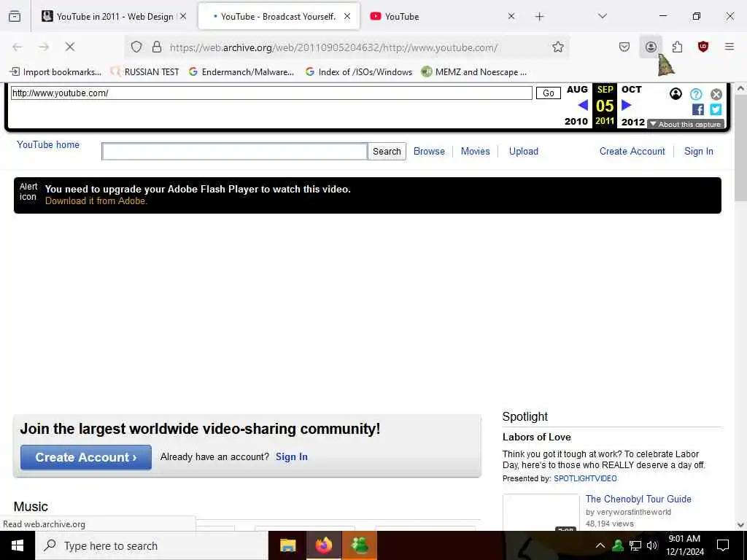Click the blue Create Account button
This screenshot has width=747, height=560.
86,457
